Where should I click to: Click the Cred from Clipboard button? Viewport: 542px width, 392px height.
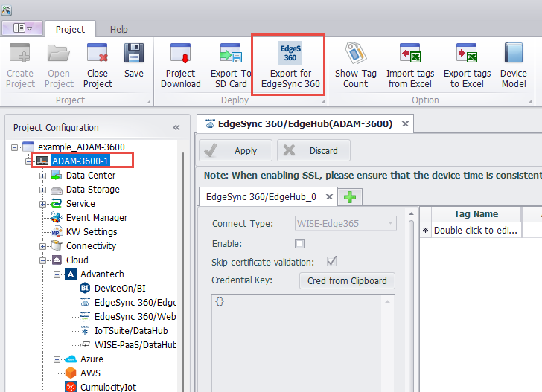pyautogui.click(x=347, y=280)
